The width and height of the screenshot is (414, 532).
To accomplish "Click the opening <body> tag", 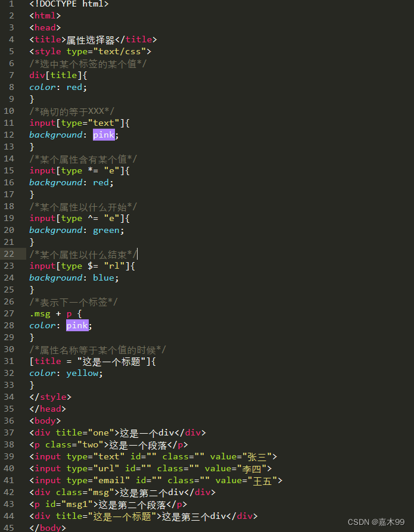I will [x=45, y=421].
